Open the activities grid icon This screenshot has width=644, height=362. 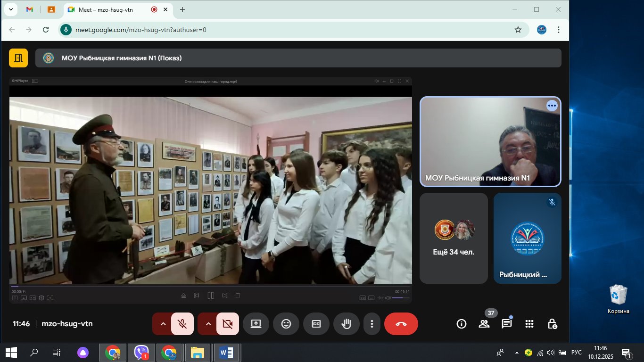pyautogui.click(x=529, y=324)
